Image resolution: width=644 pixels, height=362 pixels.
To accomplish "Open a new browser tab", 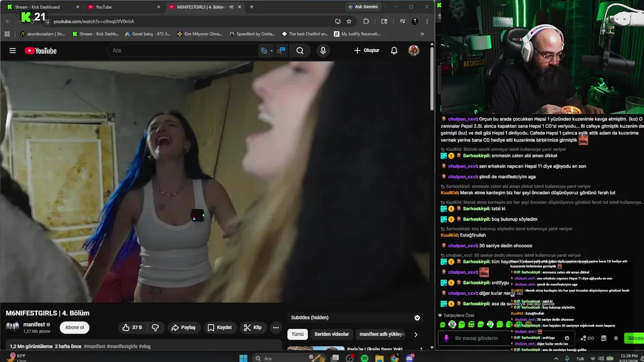I will (252, 7).
